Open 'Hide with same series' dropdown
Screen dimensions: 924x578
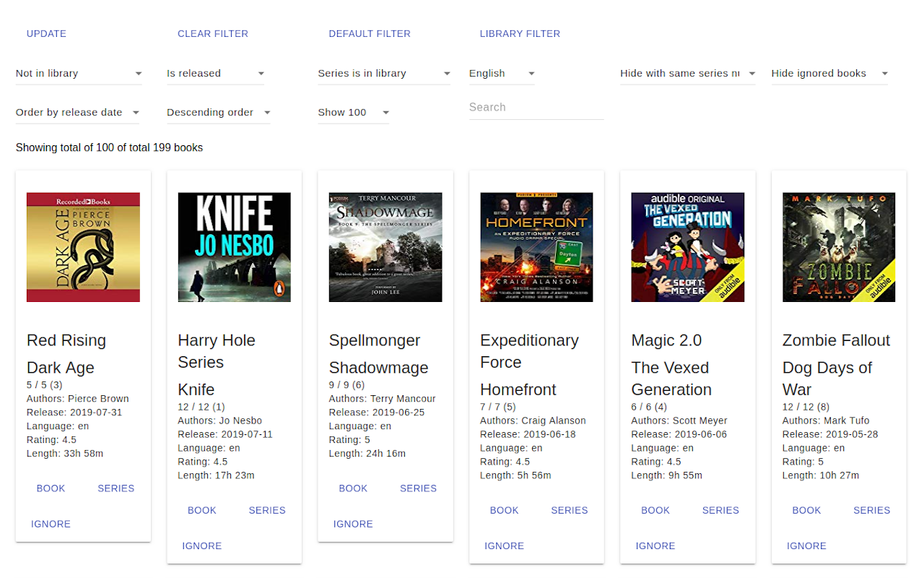(687, 73)
